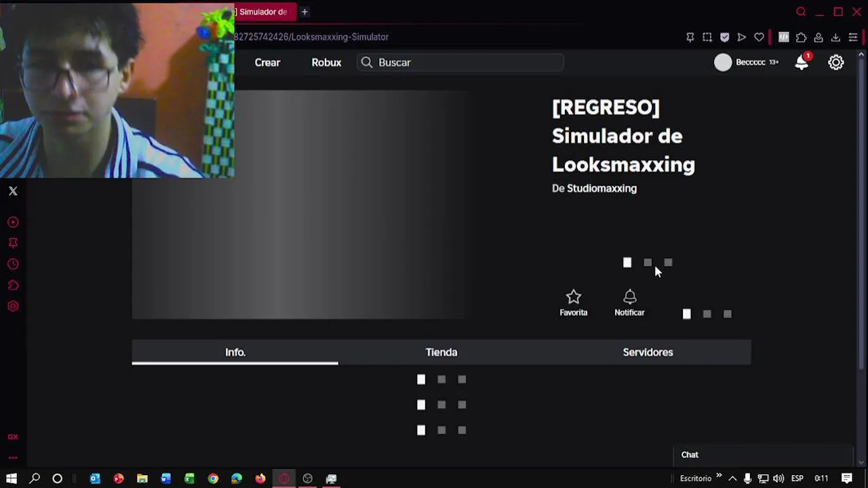This screenshot has height=488, width=868.
Task: Open OBS Studio from the taskbar
Action: [x=308, y=479]
